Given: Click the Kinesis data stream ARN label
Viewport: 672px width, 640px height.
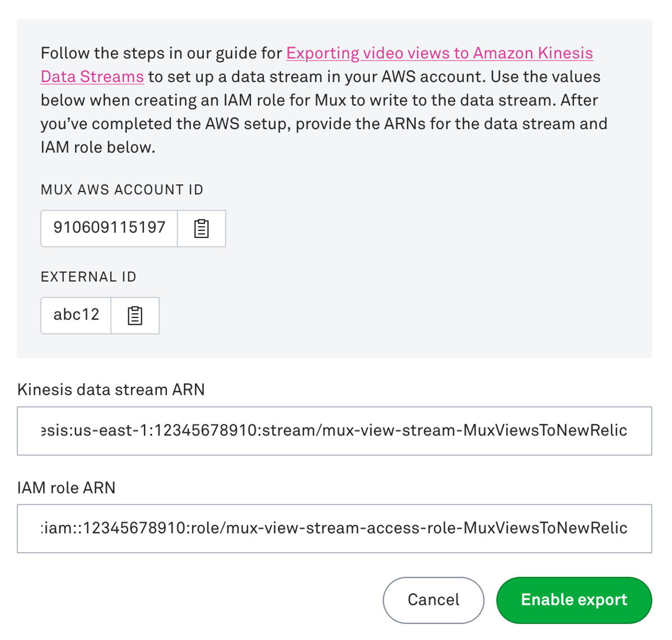Looking at the screenshot, I should point(111,390).
